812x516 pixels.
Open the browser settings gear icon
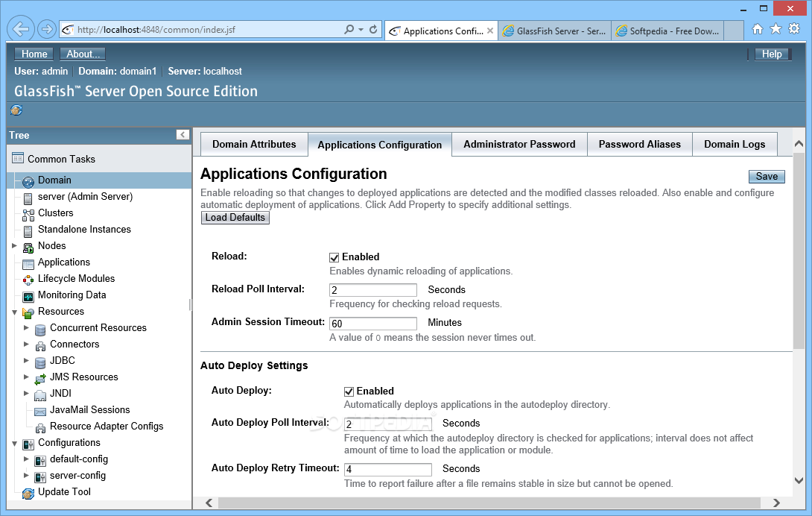pyautogui.click(x=794, y=29)
